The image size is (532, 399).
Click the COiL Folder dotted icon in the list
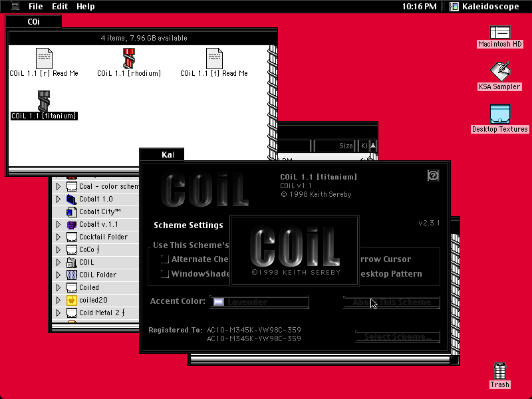(71, 275)
